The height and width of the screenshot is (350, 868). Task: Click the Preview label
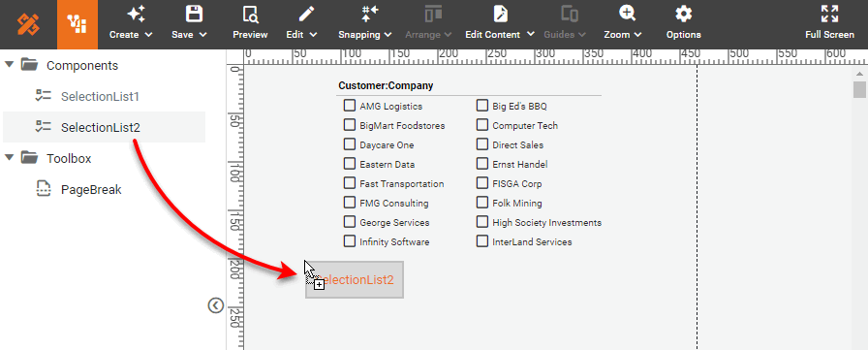(250, 34)
